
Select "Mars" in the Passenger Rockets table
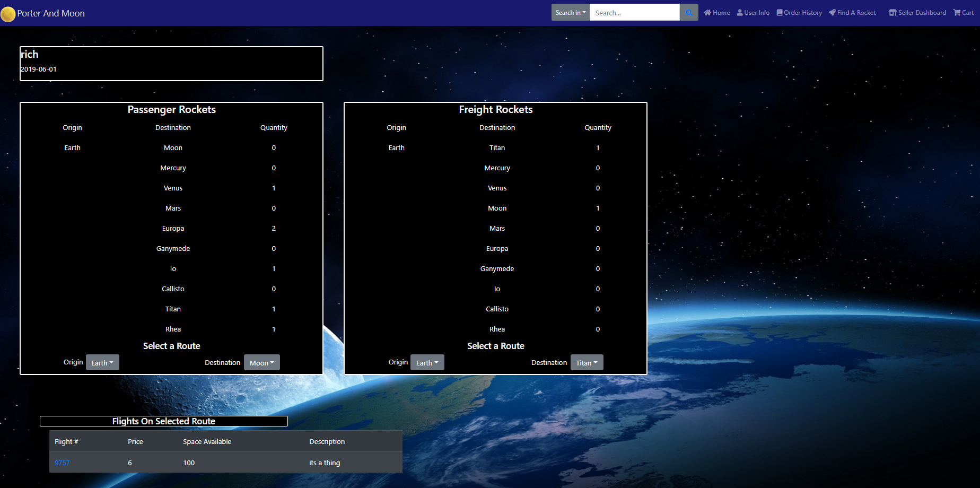(173, 208)
